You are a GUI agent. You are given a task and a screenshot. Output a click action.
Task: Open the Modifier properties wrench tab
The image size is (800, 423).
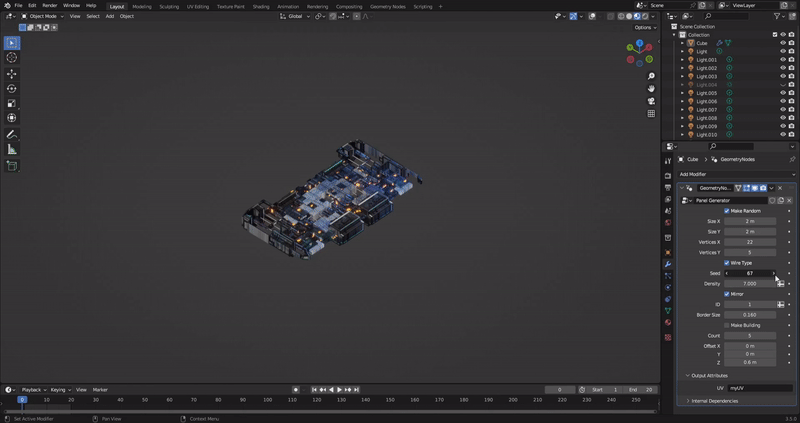click(668, 264)
